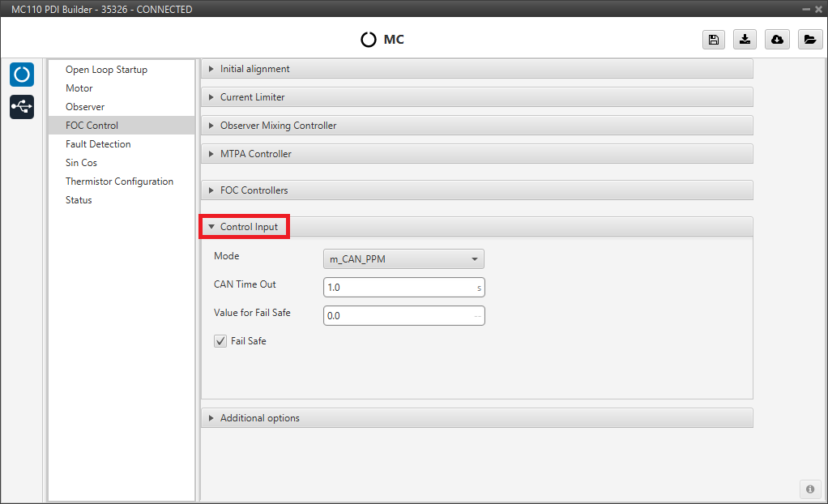Expand the Initial alignment section
The image size is (828, 504).
coord(254,69)
